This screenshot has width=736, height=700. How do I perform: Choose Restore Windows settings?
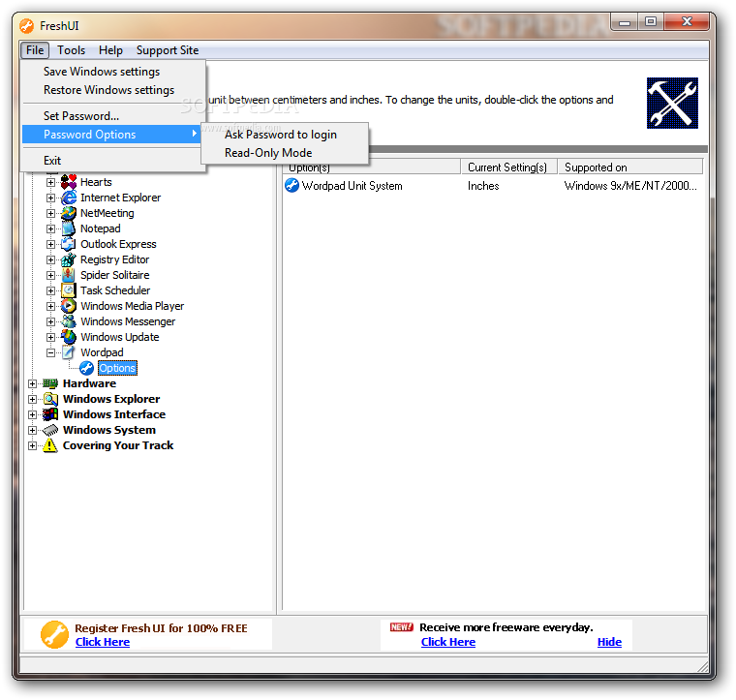coord(113,90)
